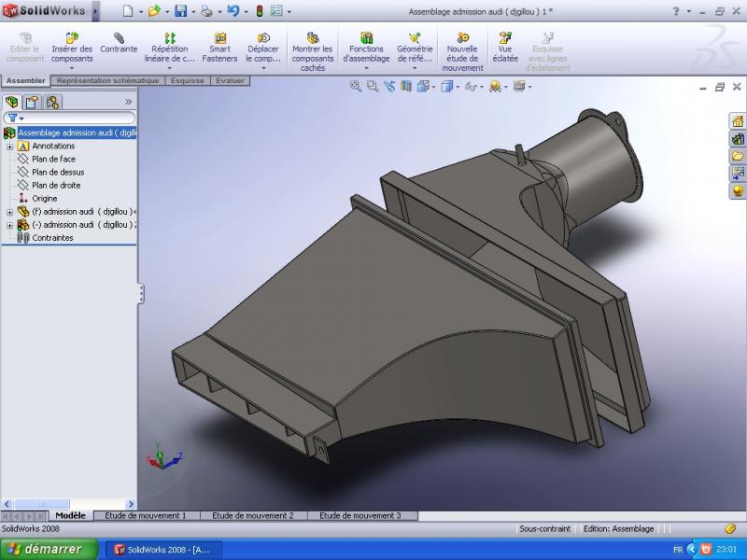Viewport: 747px width, 560px height.
Task: Open View Palette icon in task pane
Action: [738, 174]
